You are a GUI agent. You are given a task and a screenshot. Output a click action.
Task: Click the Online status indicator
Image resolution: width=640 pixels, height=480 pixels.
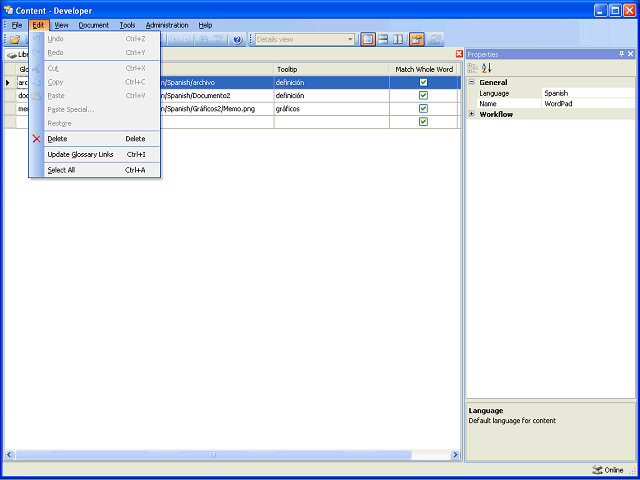click(608, 470)
